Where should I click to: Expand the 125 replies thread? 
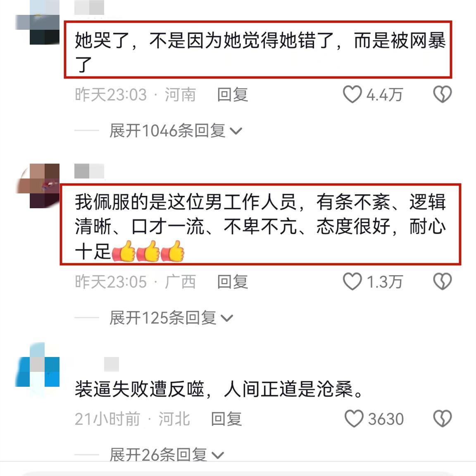point(171,318)
